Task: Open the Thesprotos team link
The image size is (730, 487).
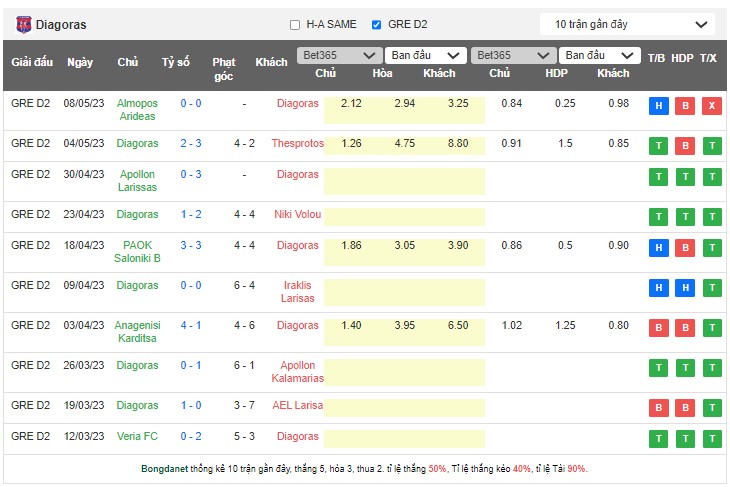Action: tap(298, 143)
